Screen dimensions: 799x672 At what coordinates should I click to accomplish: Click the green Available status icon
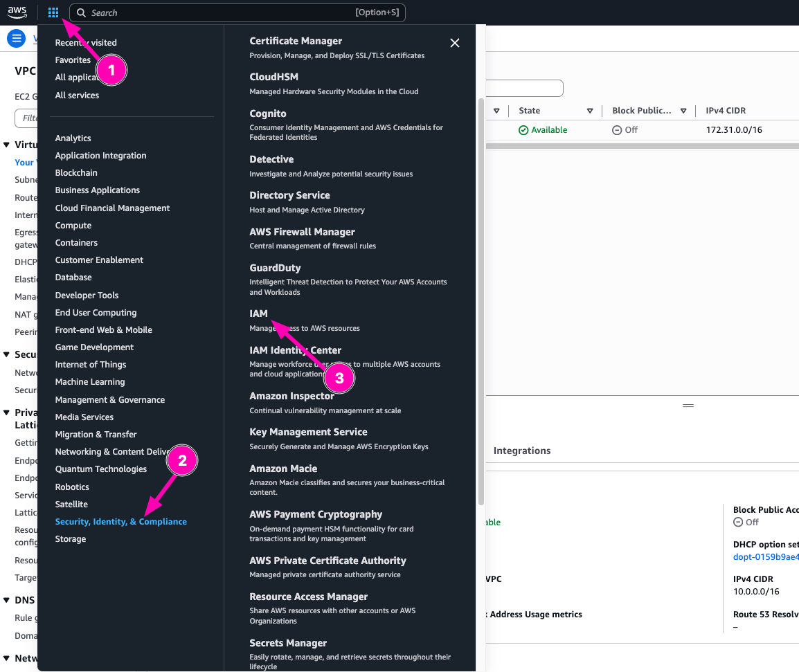coord(523,130)
